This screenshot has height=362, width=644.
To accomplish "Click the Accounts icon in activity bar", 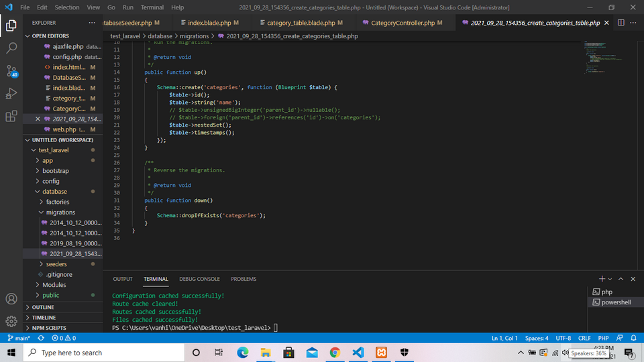I will pyautogui.click(x=11, y=299).
